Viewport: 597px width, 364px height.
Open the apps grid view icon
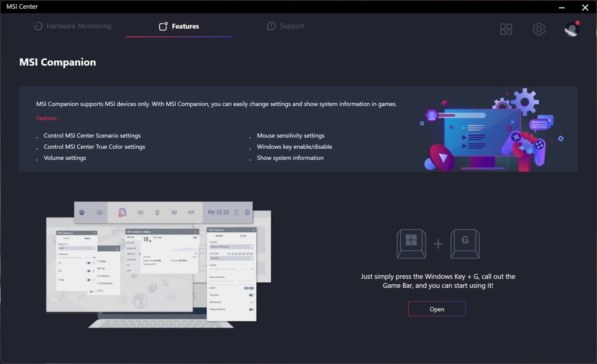(506, 29)
